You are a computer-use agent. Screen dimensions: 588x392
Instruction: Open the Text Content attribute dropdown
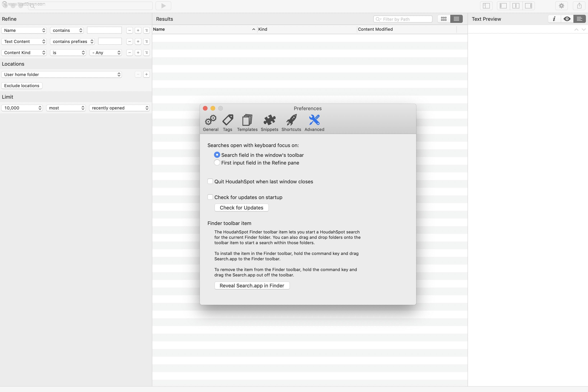click(24, 41)
